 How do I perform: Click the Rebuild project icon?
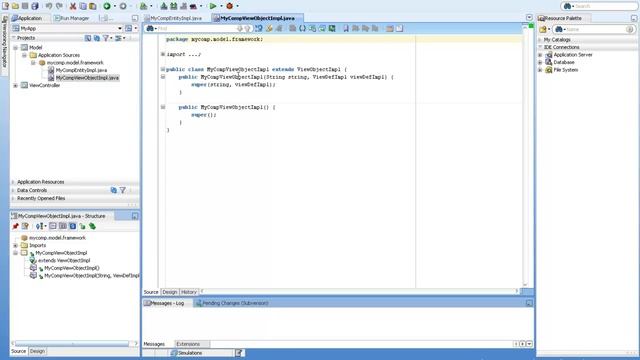[x=173, y=6]
